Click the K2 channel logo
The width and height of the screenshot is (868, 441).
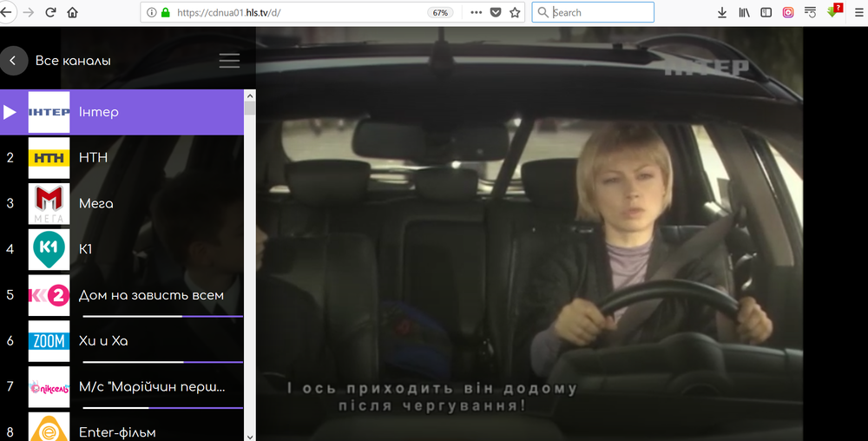pos(49,295)
